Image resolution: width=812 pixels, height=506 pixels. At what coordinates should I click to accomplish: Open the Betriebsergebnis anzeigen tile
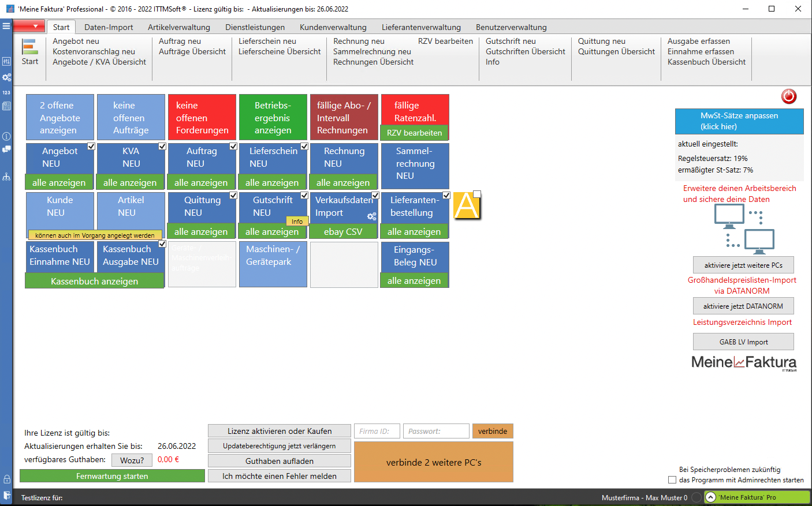coord(273,117)
